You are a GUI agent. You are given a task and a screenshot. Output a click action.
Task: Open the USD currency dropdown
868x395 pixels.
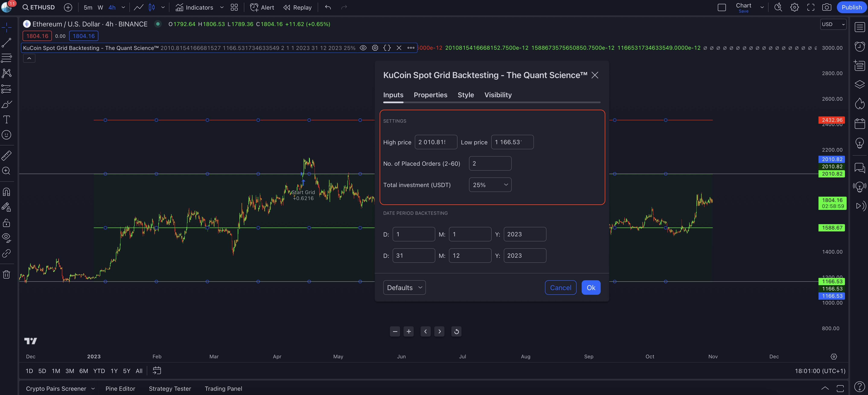(x=833, y=24)
